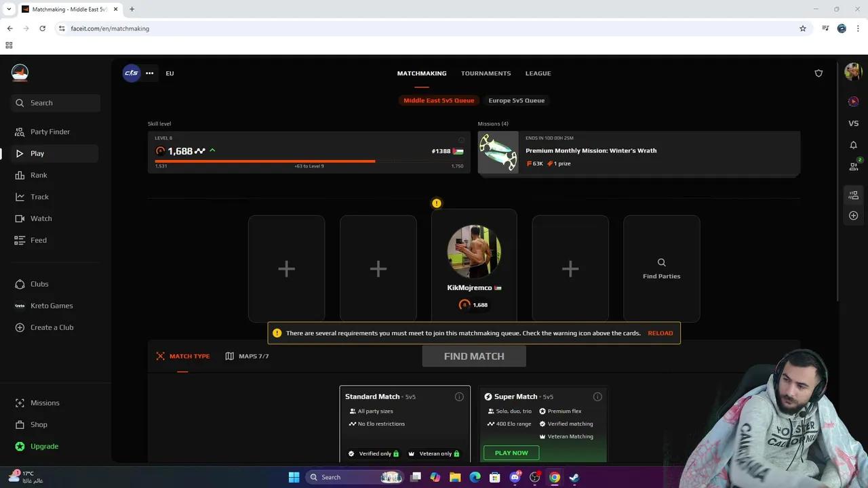This screenshot has height=488, width=868.
Task: Click the Elo skill level progress bar
Action: (x=309, y=161)
